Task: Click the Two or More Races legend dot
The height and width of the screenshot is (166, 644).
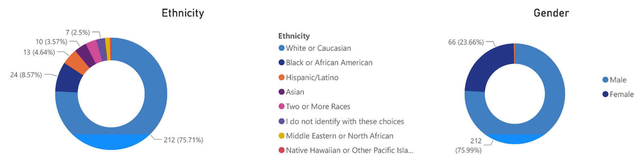Action: (281, 106)
